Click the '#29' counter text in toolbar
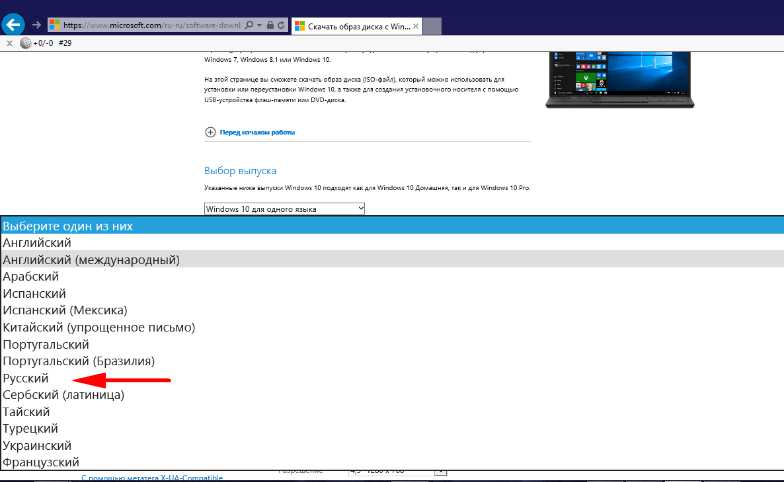This screenshot has height=482, width=784. [x=65, y=44]
